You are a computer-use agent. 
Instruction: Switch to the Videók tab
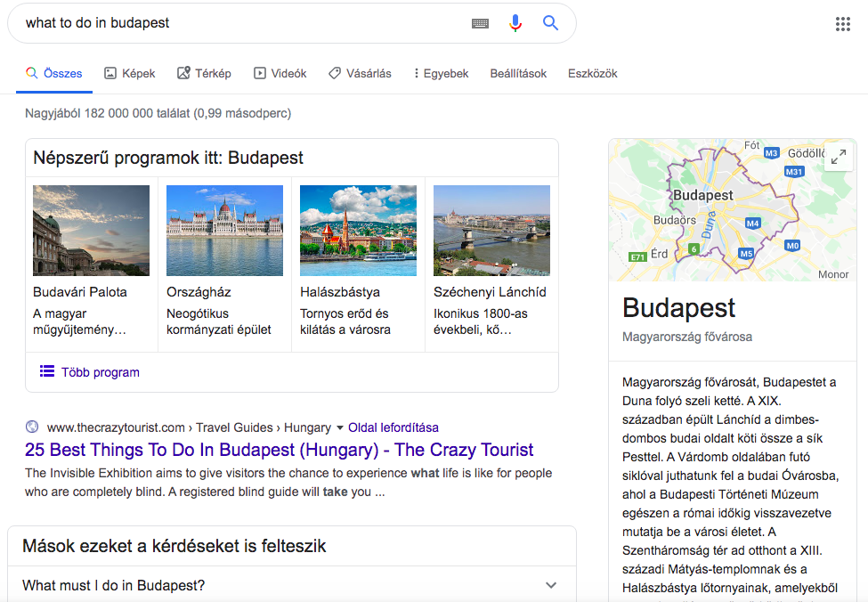[280, 73]
